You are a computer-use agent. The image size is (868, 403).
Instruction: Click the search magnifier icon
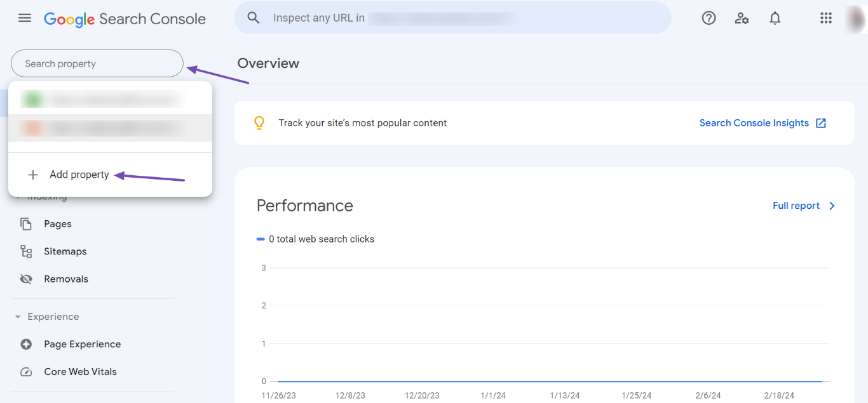point(254,18)
